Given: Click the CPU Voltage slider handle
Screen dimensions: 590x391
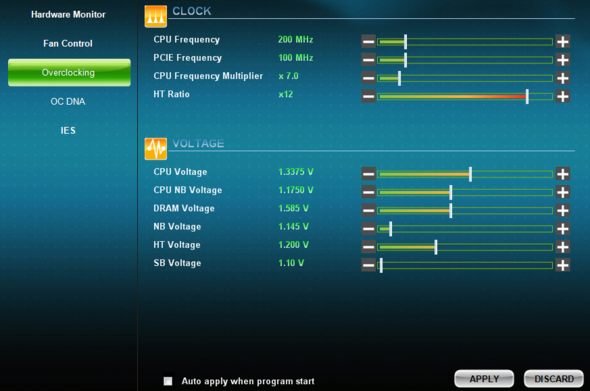Looking at the screenshot, I should [x=470, y=174].
